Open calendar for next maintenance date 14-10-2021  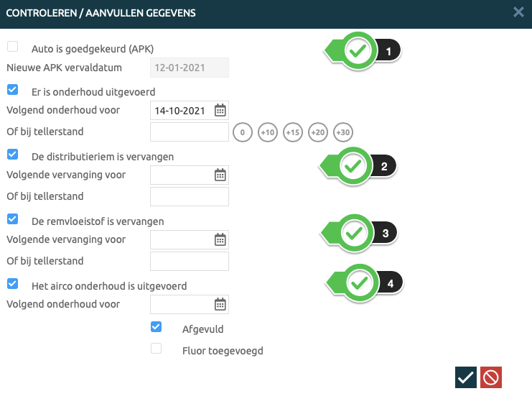220,111
